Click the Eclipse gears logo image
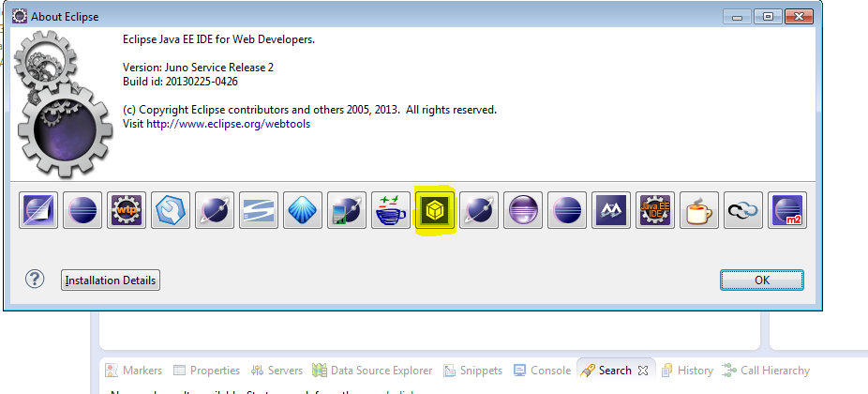868x394 pixels. tap(63, 103)
